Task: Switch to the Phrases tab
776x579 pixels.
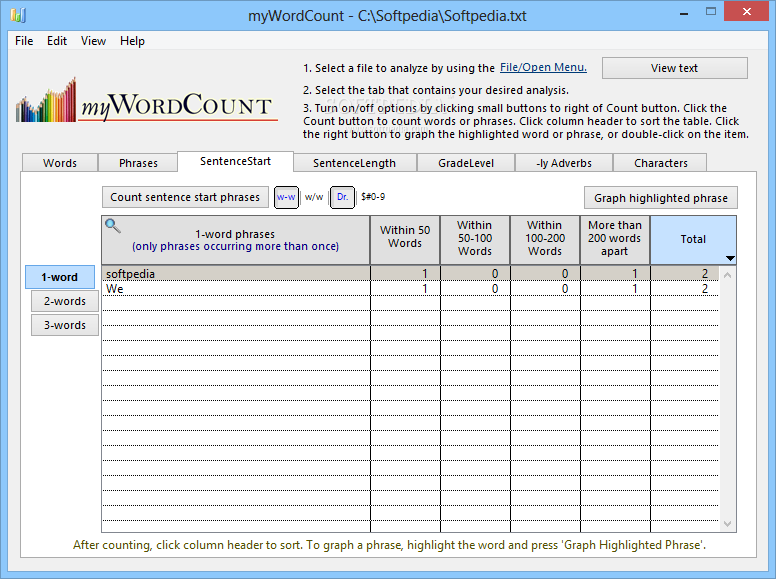Action: 138,163
